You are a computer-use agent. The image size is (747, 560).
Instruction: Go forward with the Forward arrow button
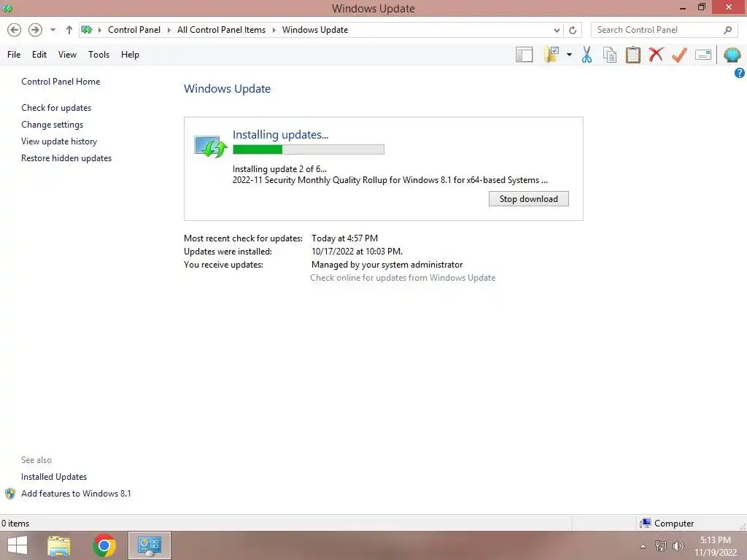[x=35, y=30]
